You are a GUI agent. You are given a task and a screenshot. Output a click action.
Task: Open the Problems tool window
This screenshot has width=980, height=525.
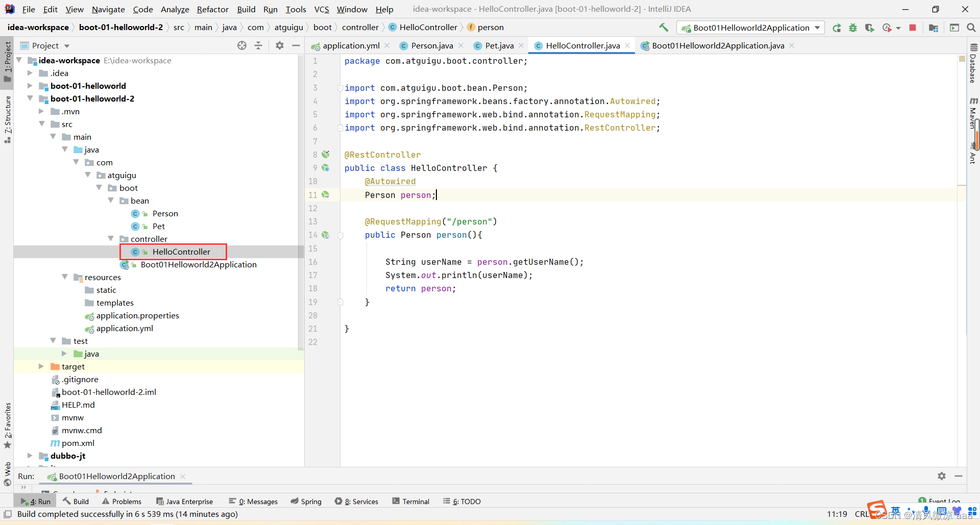point(121,502)
